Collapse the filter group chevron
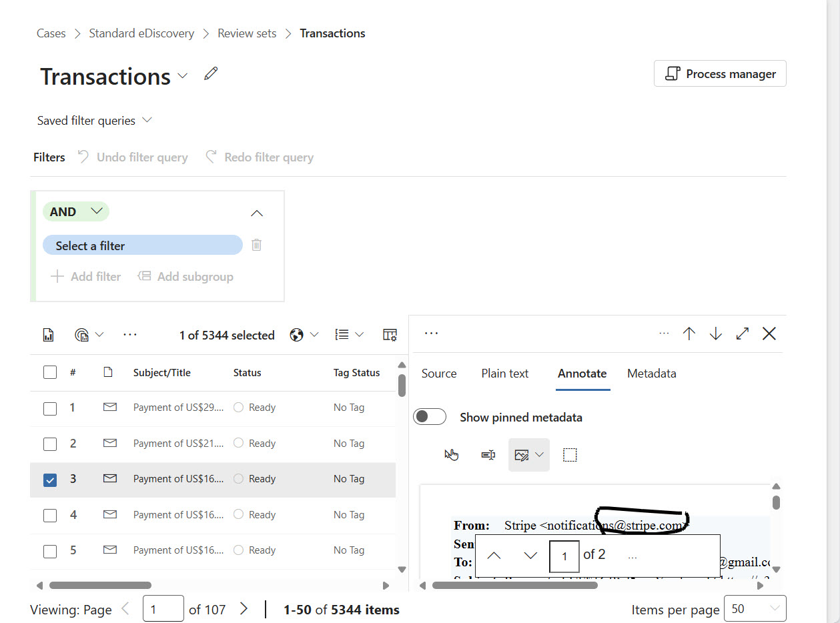Screen dimensions: 840x623 pyautogui.click(x=257, y=213)
